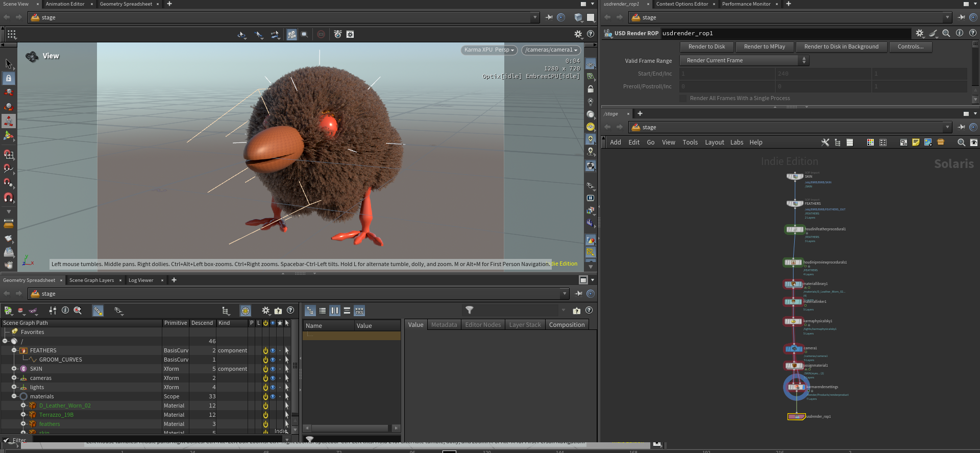
Task: Open the Layout menu in network editor
Action: [714, 142]
